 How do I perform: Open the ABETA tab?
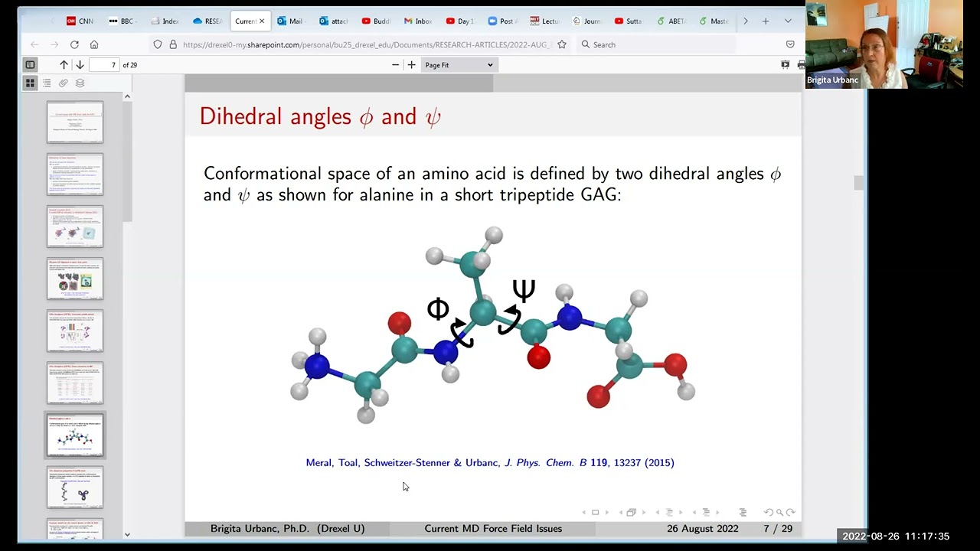[x=671, y=21]
